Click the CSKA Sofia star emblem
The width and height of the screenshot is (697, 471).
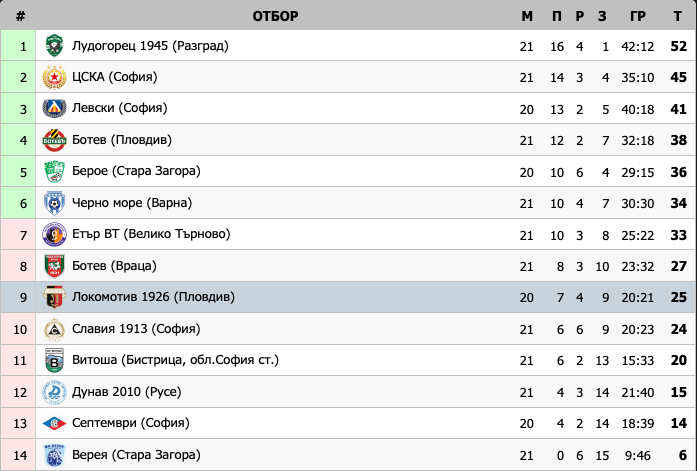(54, 77)
